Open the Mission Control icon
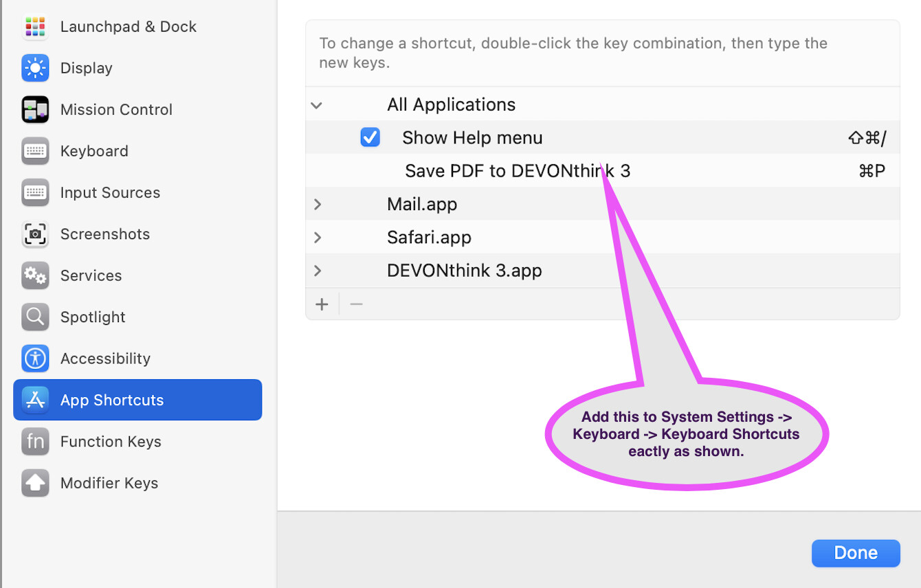 coord(35,110)
